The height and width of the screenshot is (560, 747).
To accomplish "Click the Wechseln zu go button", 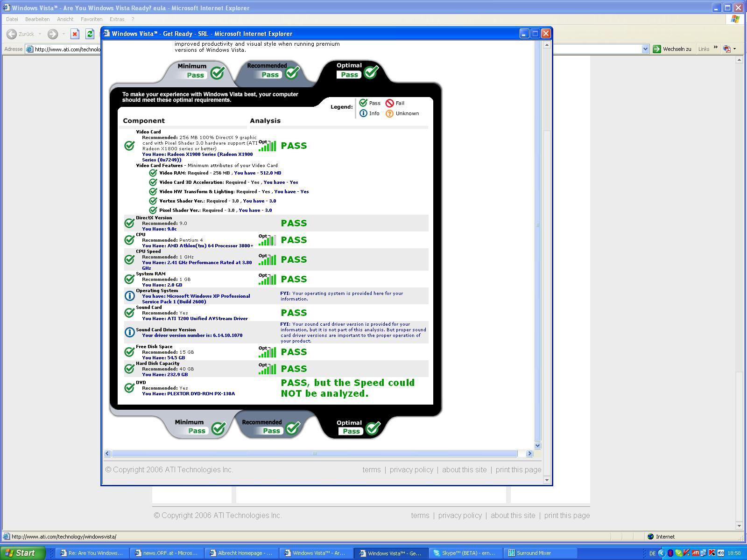I will coord(672,49).
